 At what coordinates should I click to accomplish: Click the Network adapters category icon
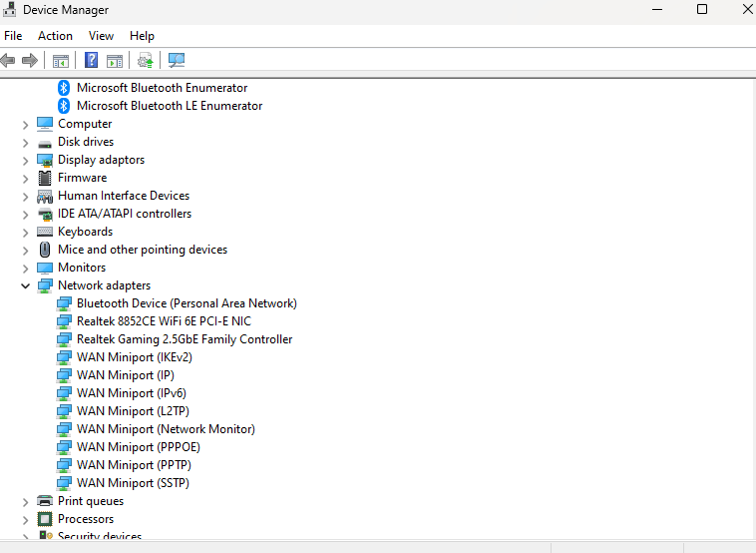coord(45,285)
